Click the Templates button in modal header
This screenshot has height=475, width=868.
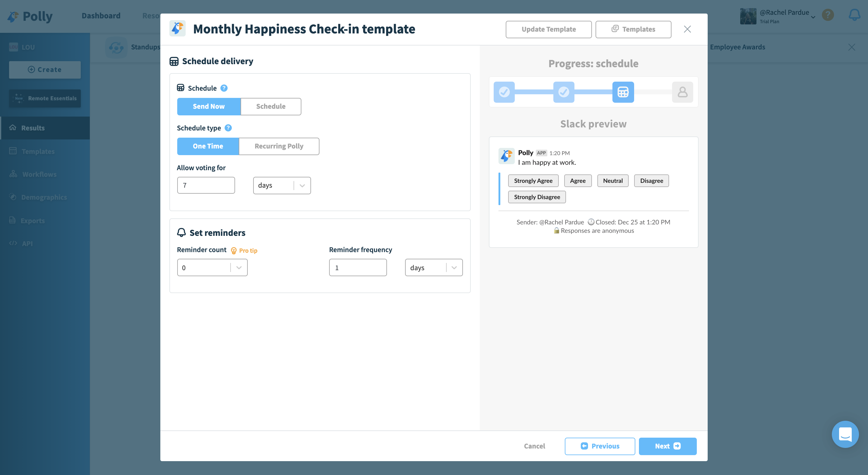coord(633,29)
